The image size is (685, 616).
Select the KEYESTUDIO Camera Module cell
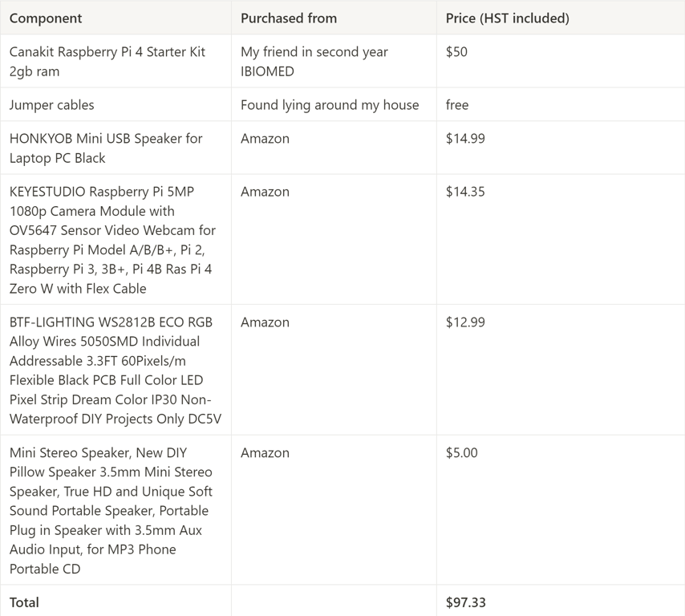(x=112, y=240)
